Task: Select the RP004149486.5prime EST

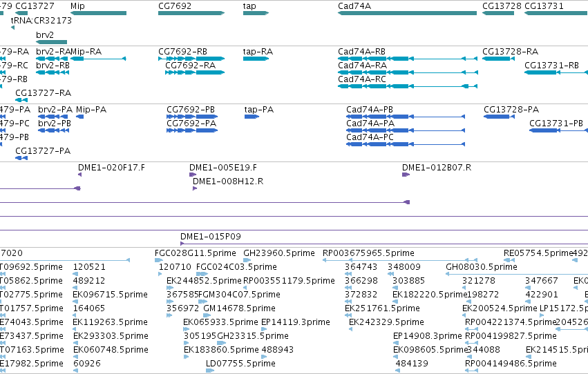Action: [471, 371]
